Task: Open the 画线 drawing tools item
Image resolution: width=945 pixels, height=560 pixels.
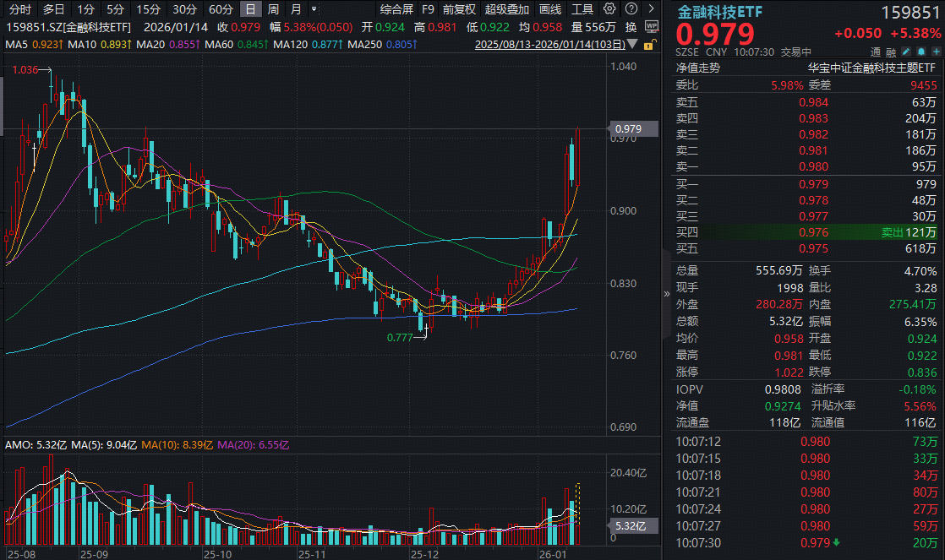Action: point(548,8)
